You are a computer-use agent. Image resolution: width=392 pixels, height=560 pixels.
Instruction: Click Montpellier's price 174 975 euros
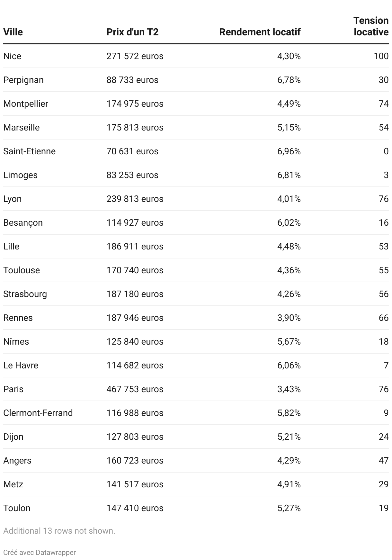[x=135, y=104]
